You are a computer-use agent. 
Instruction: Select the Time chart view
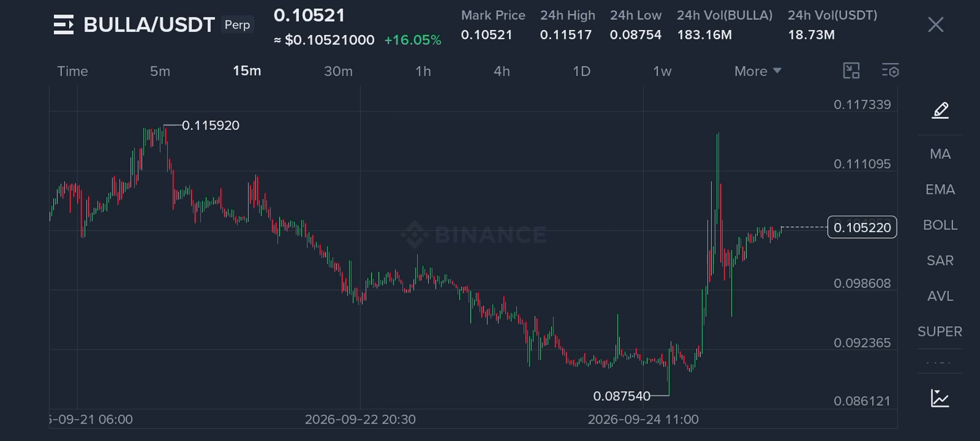(x=72, y=71)
